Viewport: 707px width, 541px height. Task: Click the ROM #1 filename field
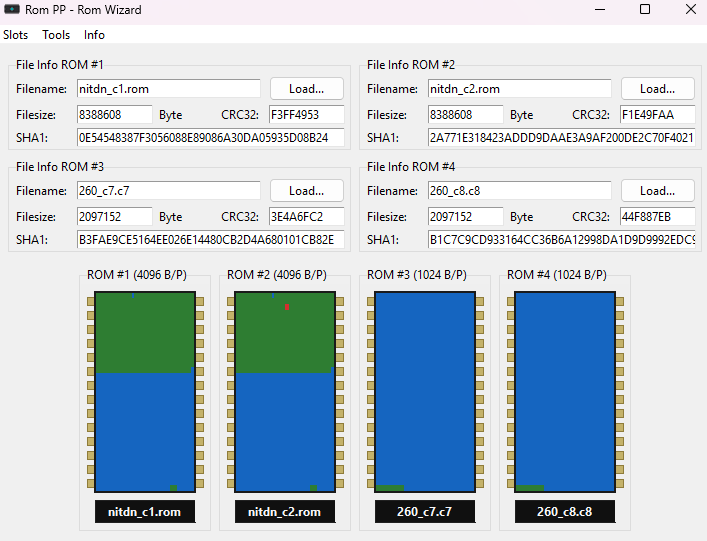169,89
